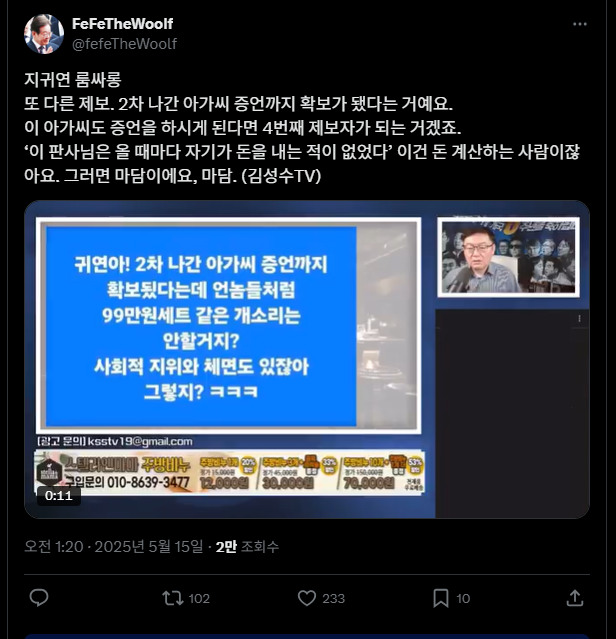Open the FeFeTheWoolf display name link
Image resolution: width=616 pixels, height=639 pixels.
tap(122, 24)
